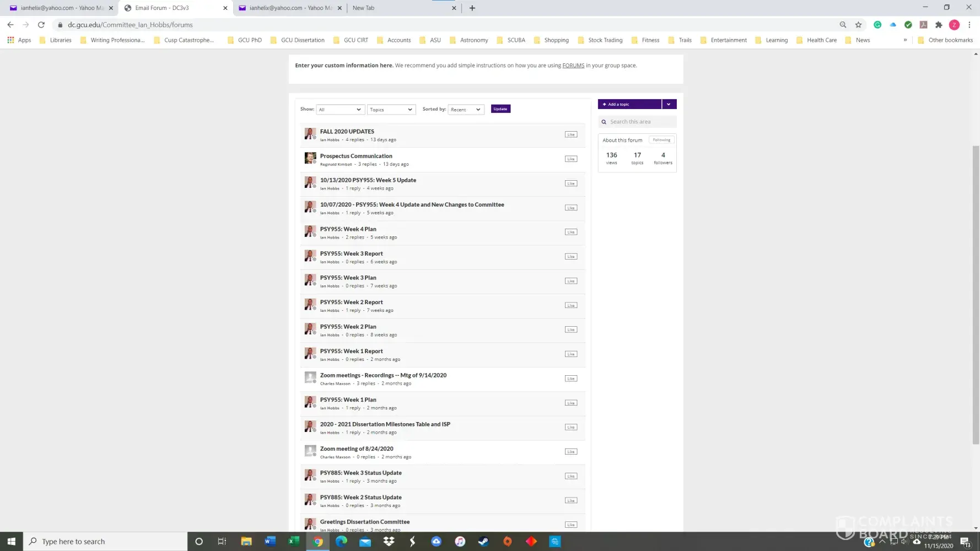Open the browser extensions puzzle icon
The width and height of the screenshot is (980, 551).
939,25
